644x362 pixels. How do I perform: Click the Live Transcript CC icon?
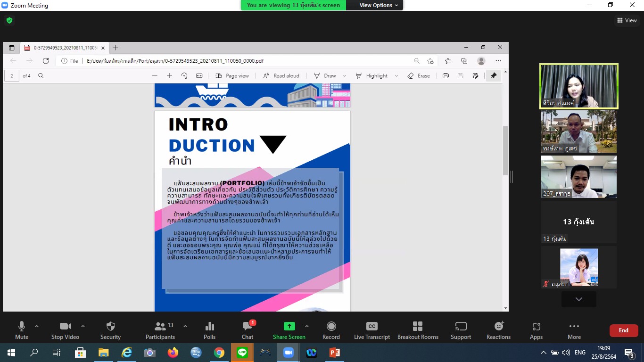coord(372,330)
